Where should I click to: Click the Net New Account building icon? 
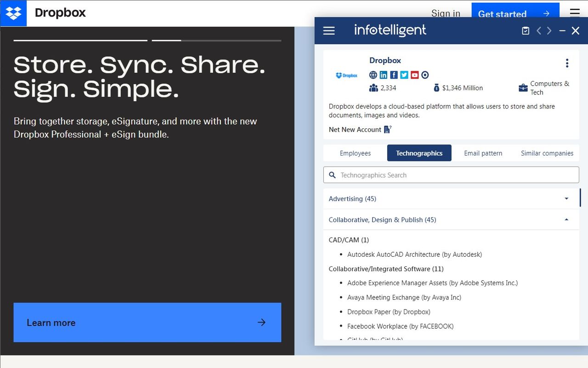coord(388,130)
